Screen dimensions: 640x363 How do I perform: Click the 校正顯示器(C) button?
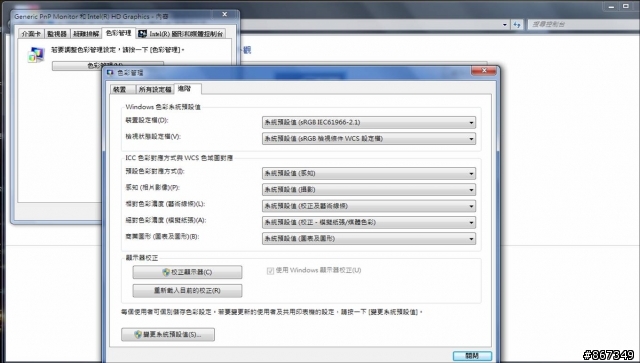(x=187, y=272)
